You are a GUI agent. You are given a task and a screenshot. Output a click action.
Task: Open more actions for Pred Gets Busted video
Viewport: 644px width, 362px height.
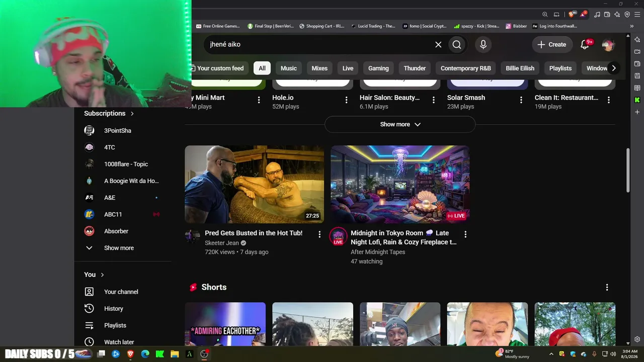[319, 234]
